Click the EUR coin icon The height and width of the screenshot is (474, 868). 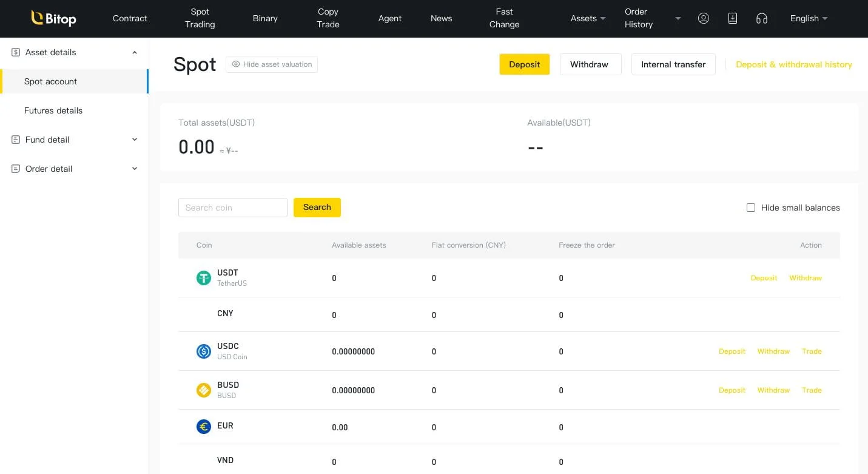203,427
